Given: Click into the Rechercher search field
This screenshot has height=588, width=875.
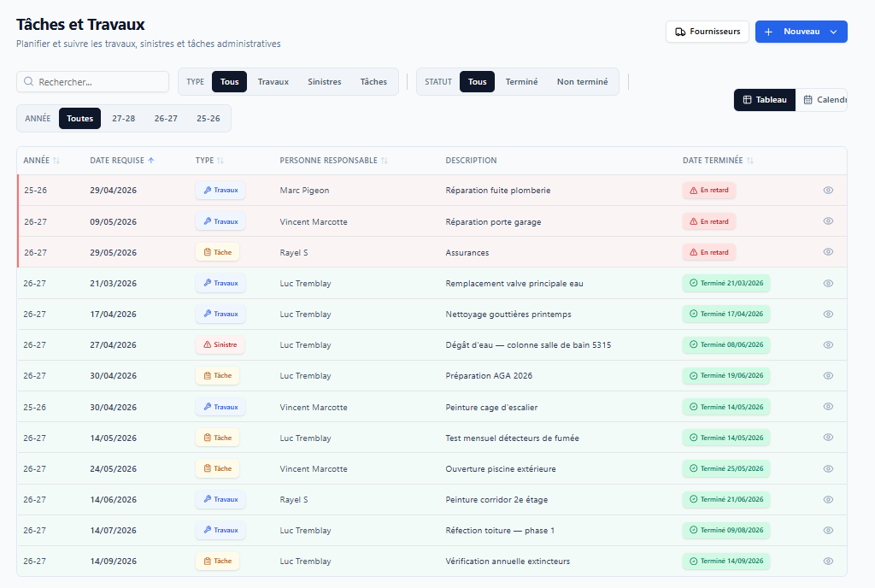Looking at the screenshot, I should [x=92, y=81].
